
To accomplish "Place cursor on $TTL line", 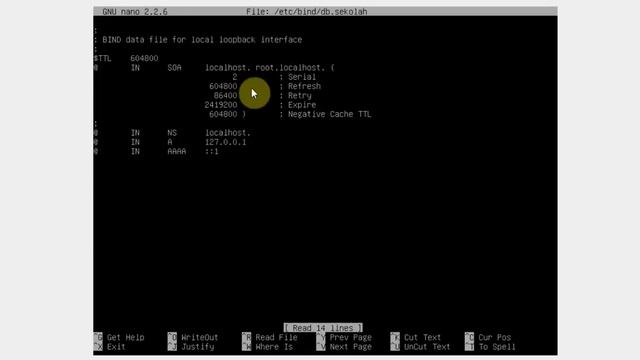I will click(126, 58).
